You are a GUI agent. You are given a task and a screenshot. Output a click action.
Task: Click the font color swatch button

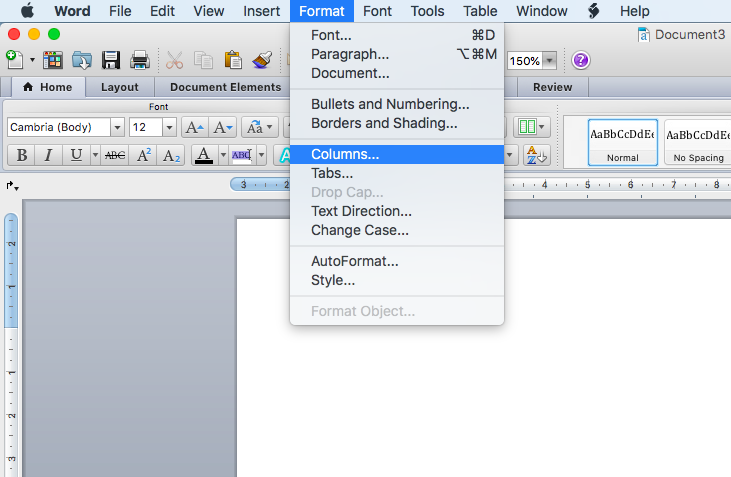pos(203,155)
